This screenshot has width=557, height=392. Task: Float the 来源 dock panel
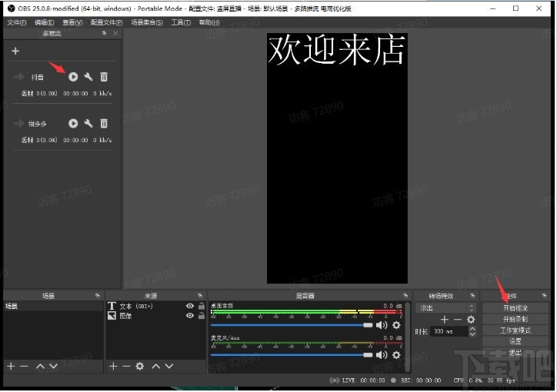click(200, 295)
